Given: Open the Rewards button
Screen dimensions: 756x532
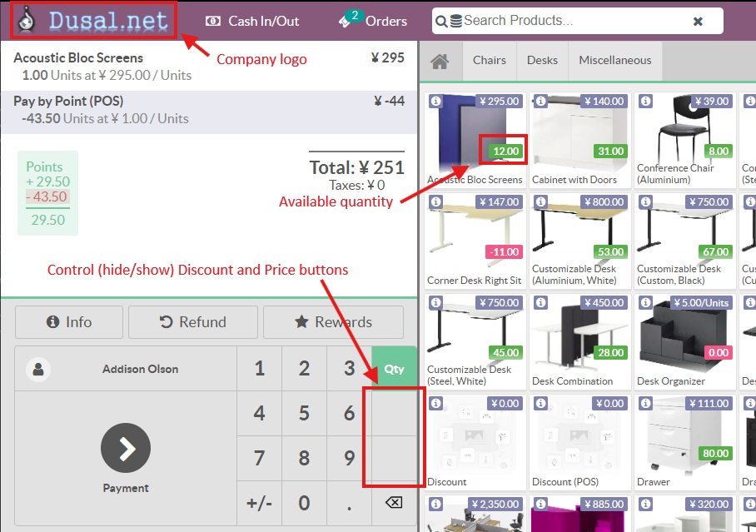Looking at the screenshot, I should tap(333, 322).
